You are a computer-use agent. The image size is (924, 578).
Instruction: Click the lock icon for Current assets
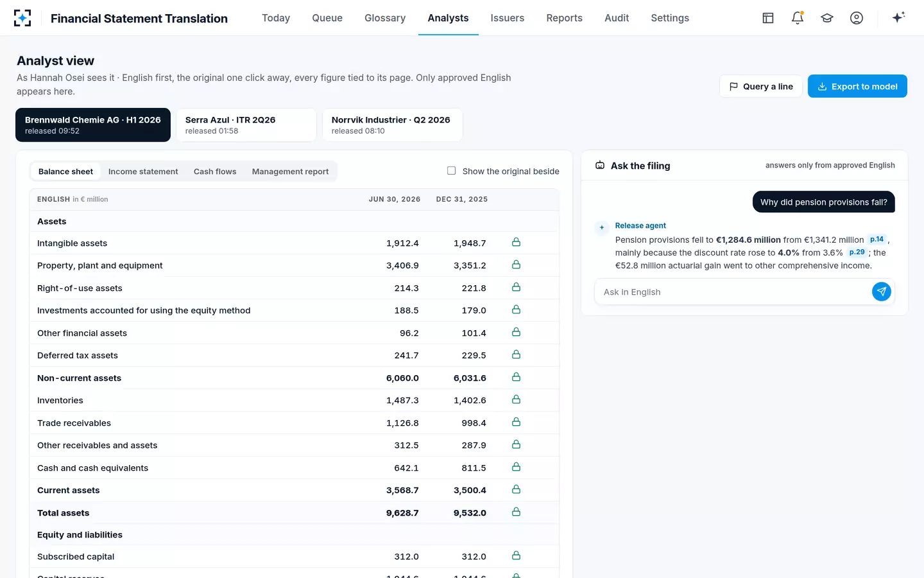516,489
